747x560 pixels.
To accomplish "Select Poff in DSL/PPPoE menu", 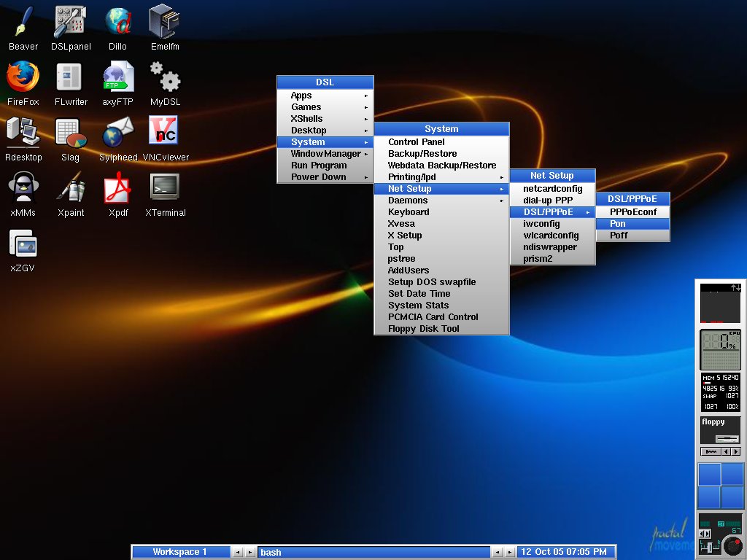I will [x=632, y=236].
